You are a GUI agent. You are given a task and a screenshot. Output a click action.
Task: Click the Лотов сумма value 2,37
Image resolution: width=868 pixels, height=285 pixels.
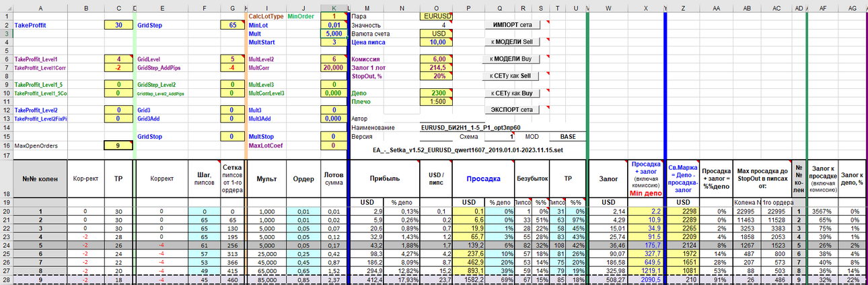pos(334,280)
